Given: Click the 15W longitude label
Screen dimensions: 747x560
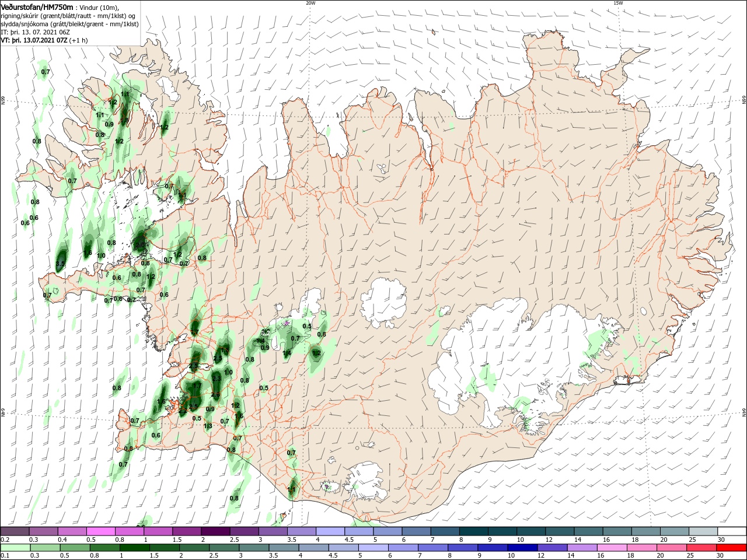Looking at the screenshot, I should pyautogui.click(x=617, y=3).
